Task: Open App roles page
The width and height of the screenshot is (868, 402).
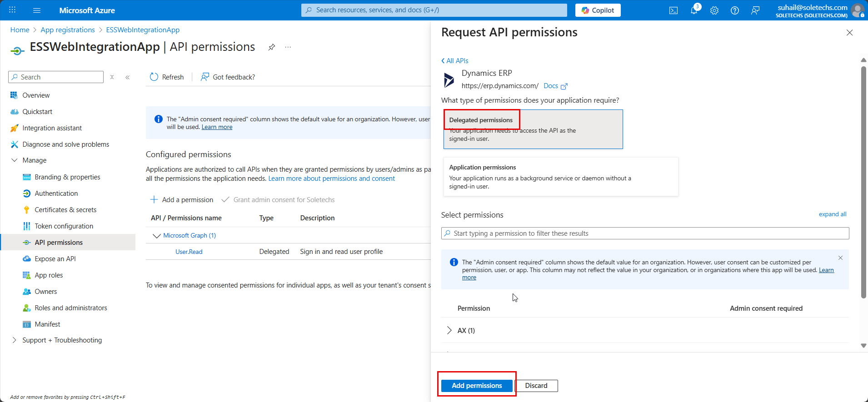Action: click(x=49, y=275)
